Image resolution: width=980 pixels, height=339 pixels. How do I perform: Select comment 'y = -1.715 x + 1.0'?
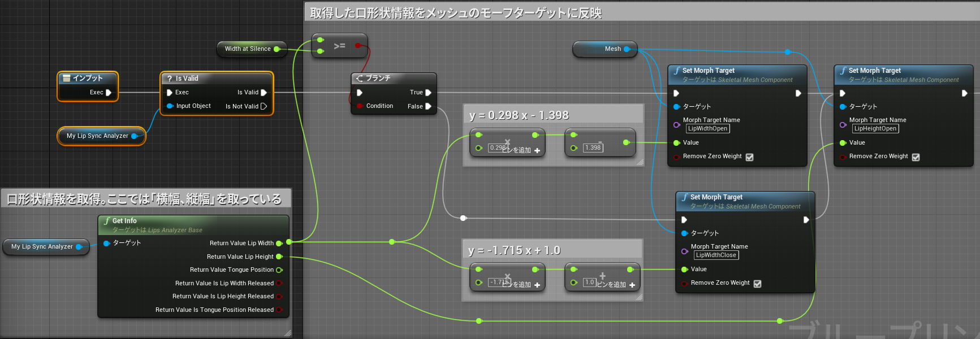pyautogui.click(x=552, y=250)
